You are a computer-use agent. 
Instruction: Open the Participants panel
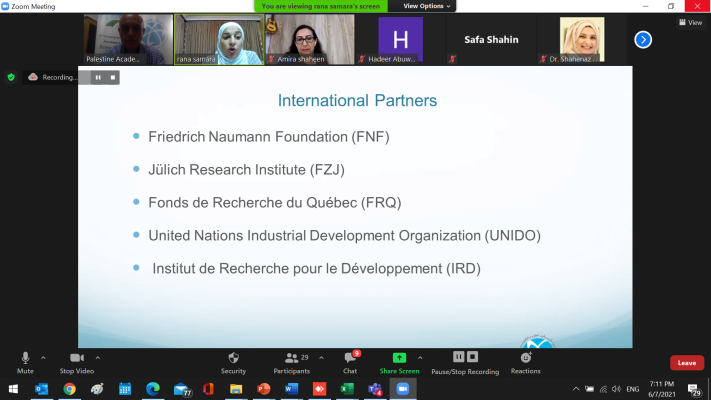click(291, 361)
